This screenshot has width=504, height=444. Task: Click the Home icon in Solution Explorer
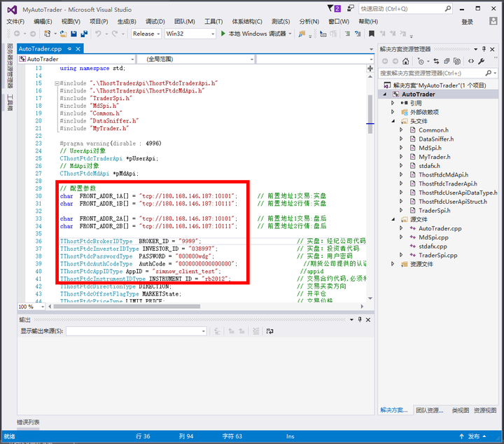click(405, 61)
